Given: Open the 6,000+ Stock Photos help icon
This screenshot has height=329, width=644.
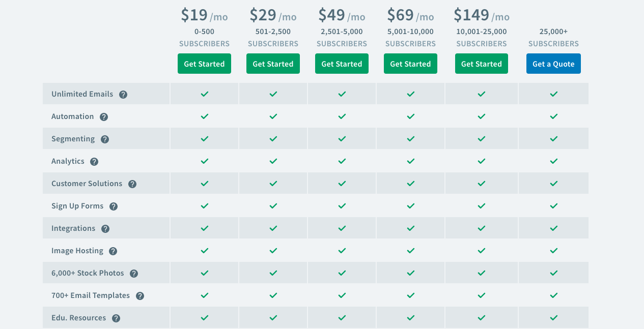Looking at the screenshot, I should (134, 274).
